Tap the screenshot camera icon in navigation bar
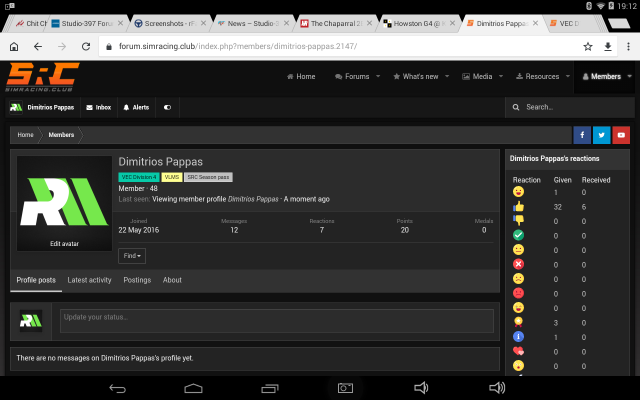The height and width of the screenshot is (400, 640). [345, 388]
